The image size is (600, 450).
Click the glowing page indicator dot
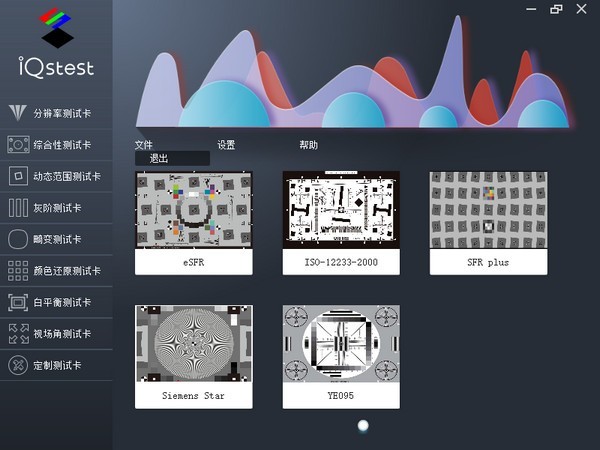pos(363,426)
